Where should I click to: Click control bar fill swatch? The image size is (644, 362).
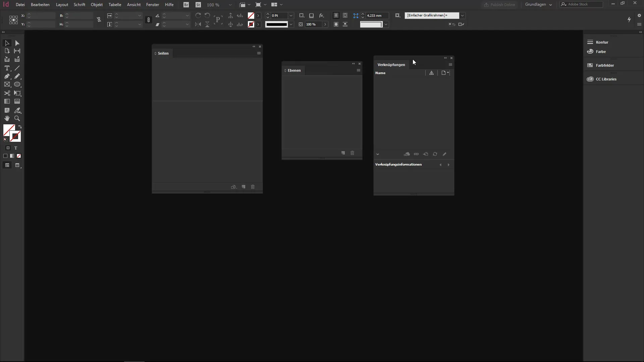point(251,15)
